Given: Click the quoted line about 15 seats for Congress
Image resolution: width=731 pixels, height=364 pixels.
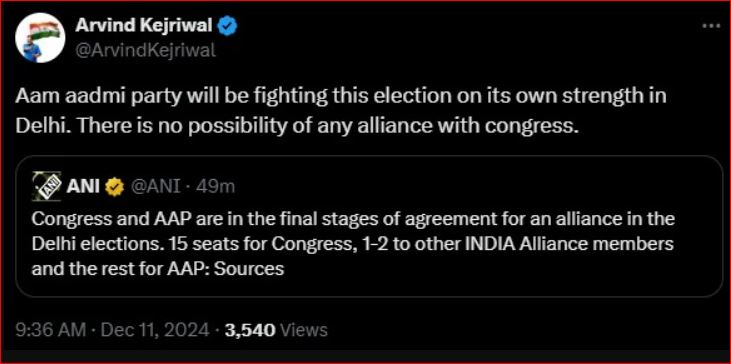Looking at the screenshot, I should pos(352,244).
